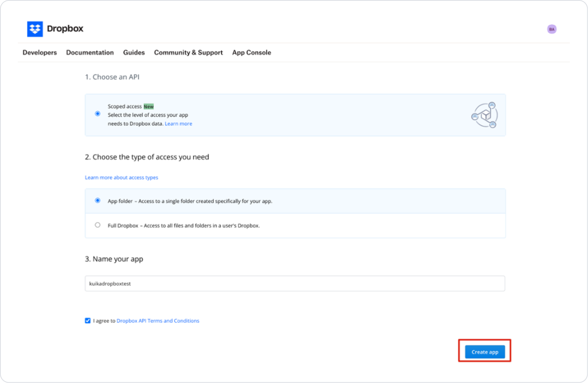This screenshot has height=383, width=588.
Task: Open Dropbox API Terms and Conditions link
Action: [x=158, y=321]
